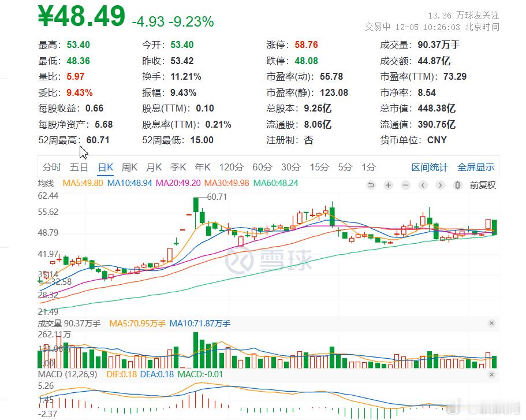Open the mobile/phone icon beside the chart tools
The image size is (526, 420).
[x=457, y=185]
